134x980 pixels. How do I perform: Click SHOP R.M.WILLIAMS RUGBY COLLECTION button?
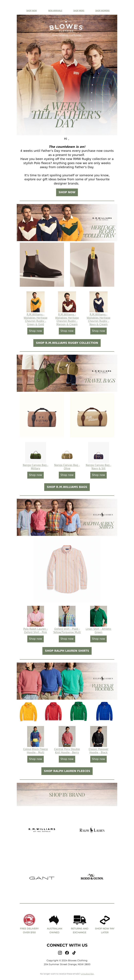[x=67, y=343]
